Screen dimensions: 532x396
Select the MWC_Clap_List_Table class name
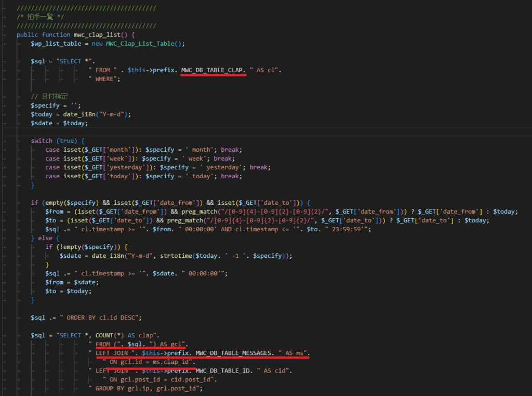click(x=140, y=44)
